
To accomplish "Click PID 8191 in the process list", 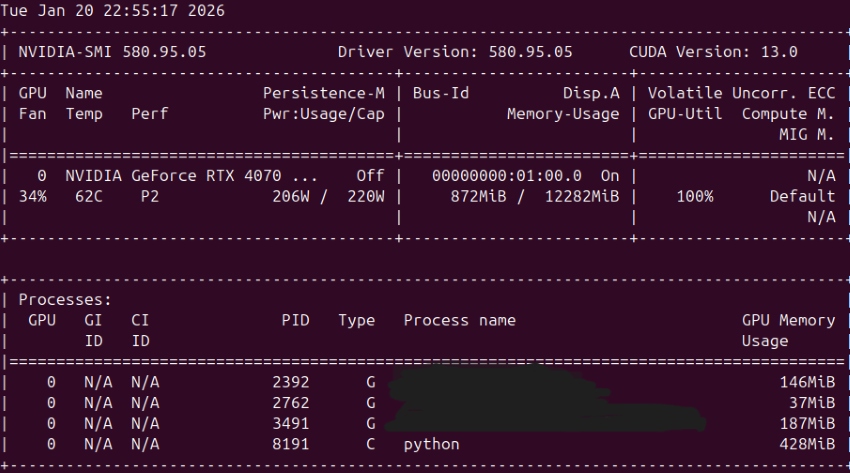I will pos(290,443).
